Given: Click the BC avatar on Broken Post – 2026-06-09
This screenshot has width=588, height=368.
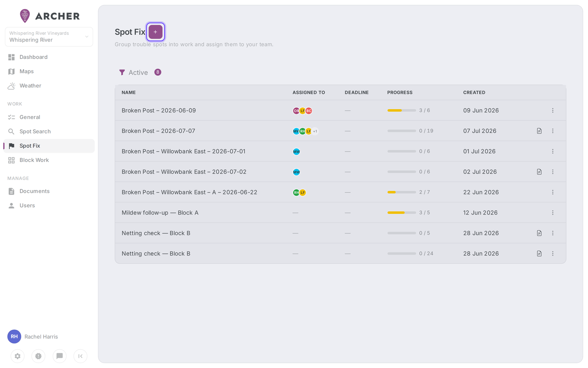Looking at the screenshot, I should pos(309,111).
